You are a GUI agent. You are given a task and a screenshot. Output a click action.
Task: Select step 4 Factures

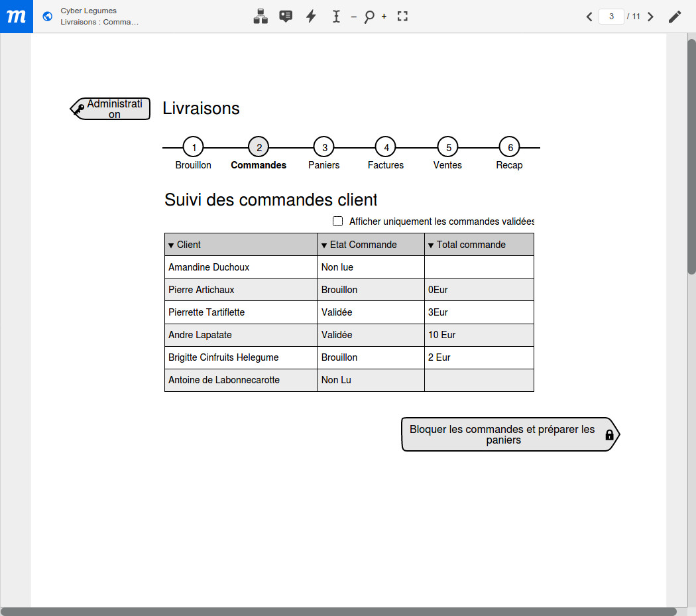click(x=386, y=147)
